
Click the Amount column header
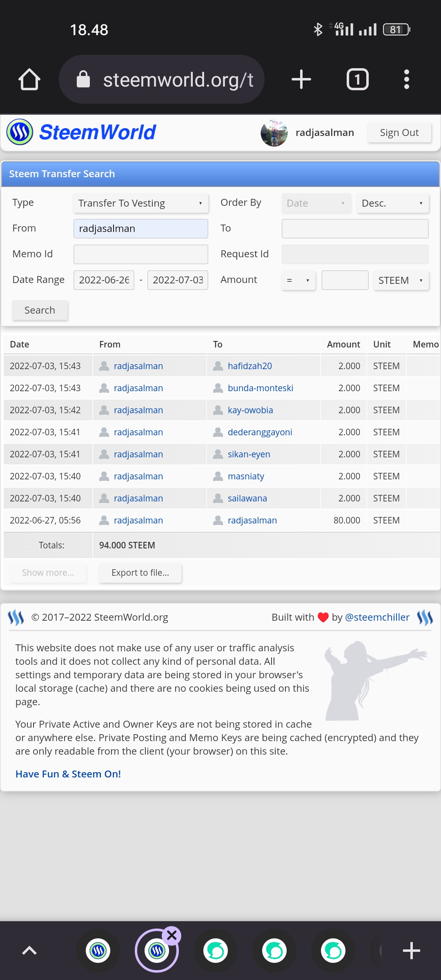(x=343, y=344)
